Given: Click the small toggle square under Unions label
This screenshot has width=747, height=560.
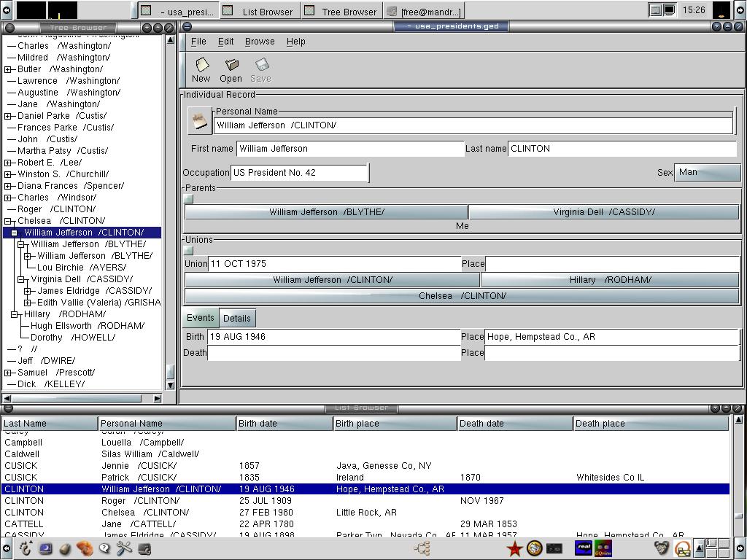Looking at the screenshot, I should click(x=189, y=250).
